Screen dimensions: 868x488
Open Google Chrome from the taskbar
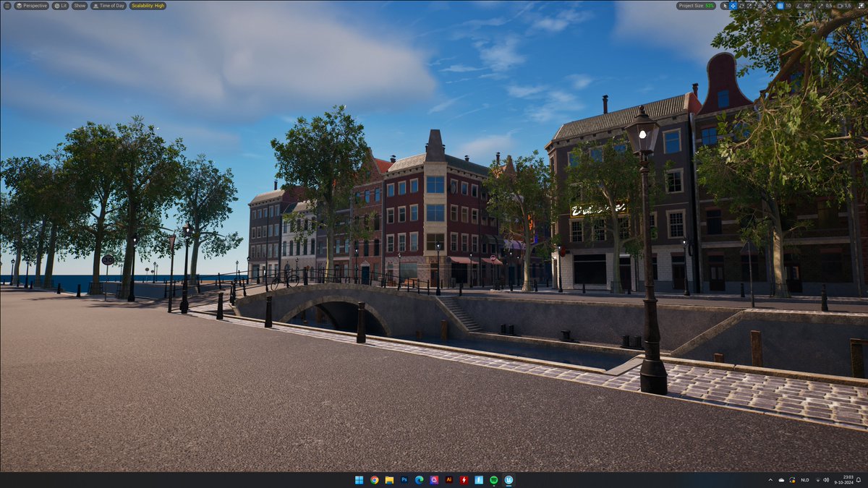[x=374, y=480]
